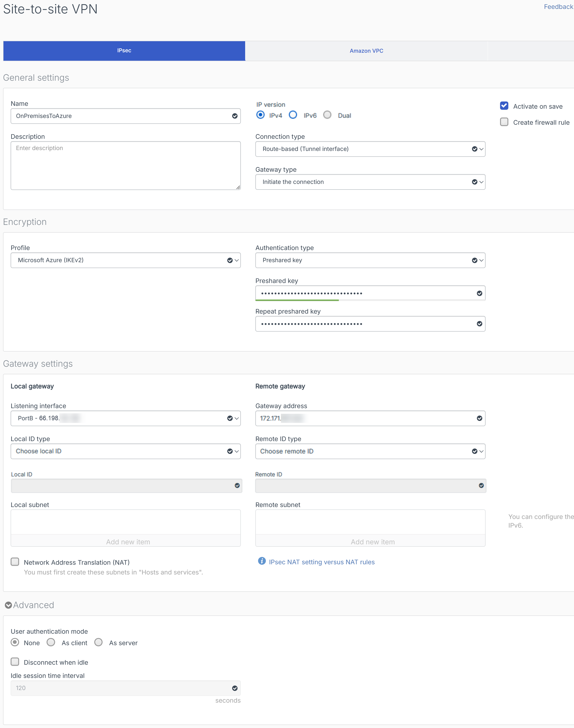
Task: Uncheck Activate on save checkbox
Action: pyautogui.click(x=504, y=106)
